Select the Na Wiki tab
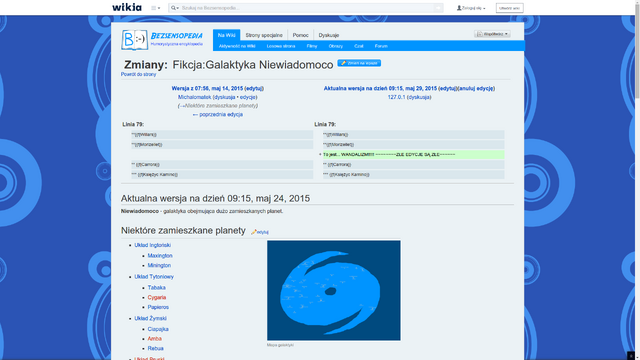The width and height of the screenshot is (640, 360). 227,35
